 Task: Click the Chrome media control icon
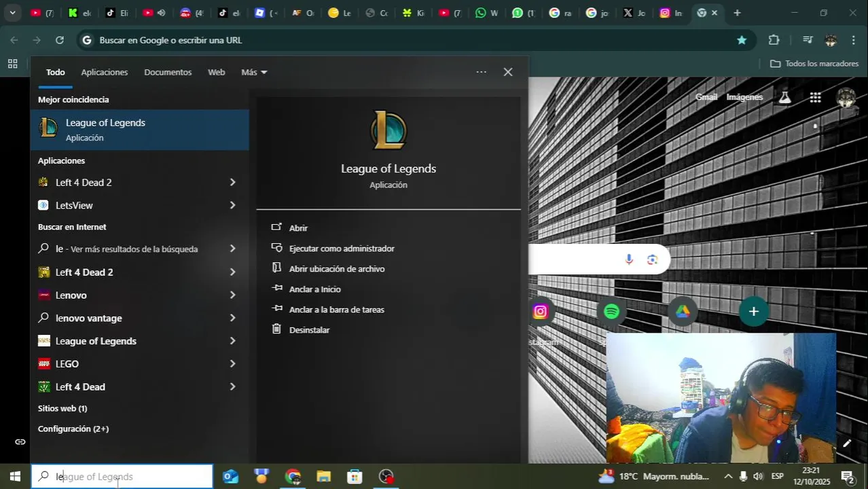pos(808,40)
